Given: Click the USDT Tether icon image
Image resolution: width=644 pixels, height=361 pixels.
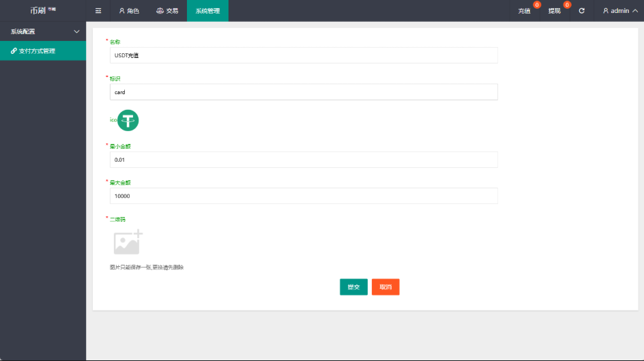Looking at the screenshot, I should coord(128,120).
